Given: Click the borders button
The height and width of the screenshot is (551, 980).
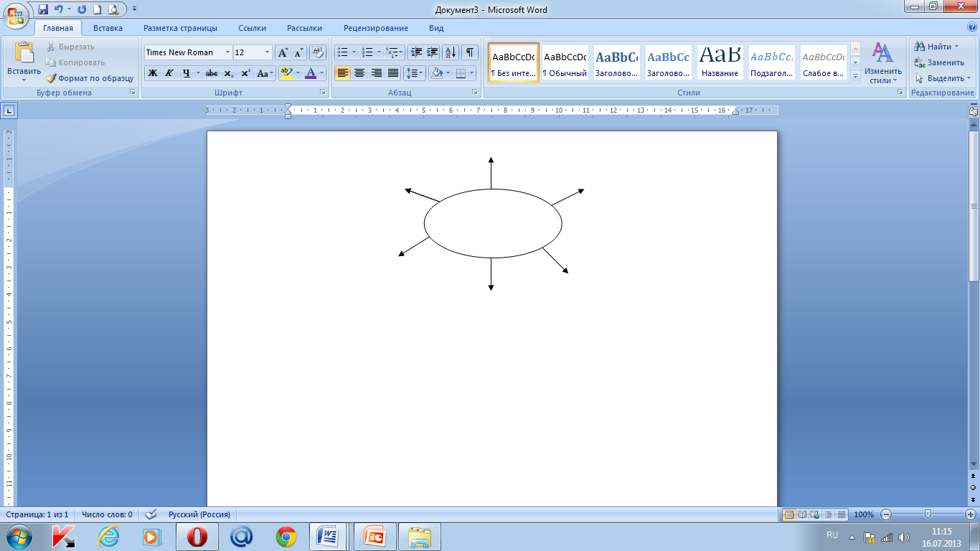Looking at the screenshot, I should [461, 73].
